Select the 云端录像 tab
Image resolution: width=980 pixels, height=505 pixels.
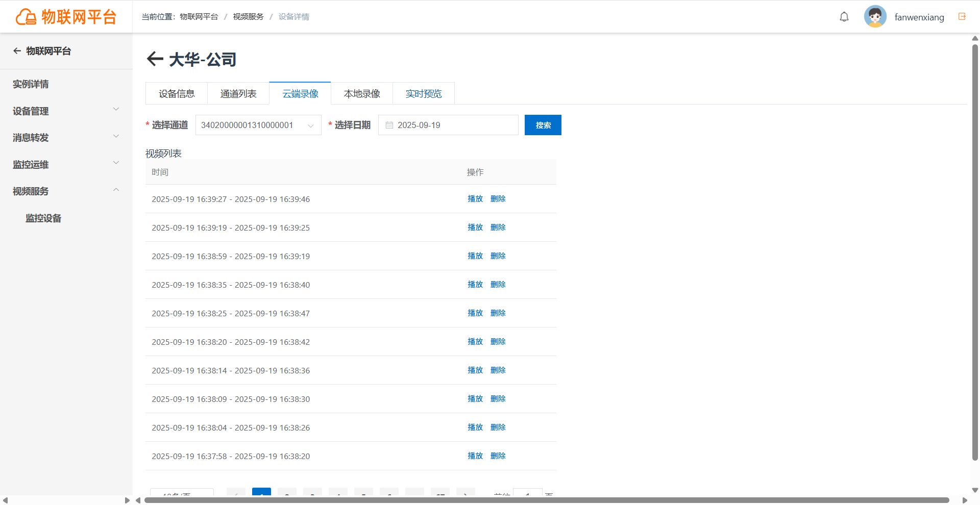click(x=300, y=93)
